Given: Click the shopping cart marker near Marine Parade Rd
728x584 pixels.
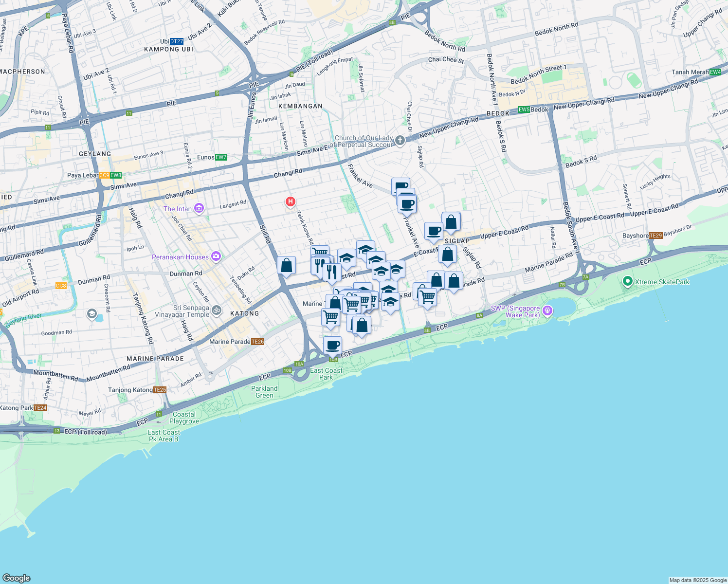Looking at the screenshot, I should click(x=427, y=295).
